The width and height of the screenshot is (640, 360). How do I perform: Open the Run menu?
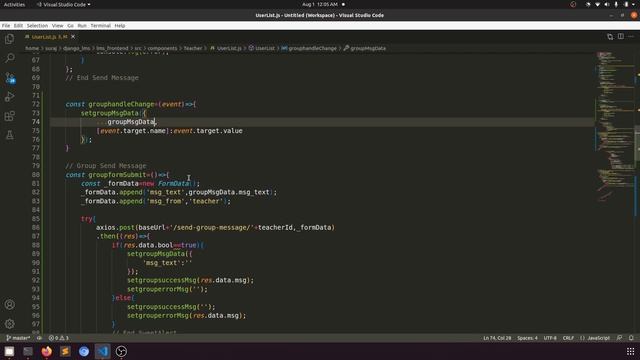tap(82, 25)
